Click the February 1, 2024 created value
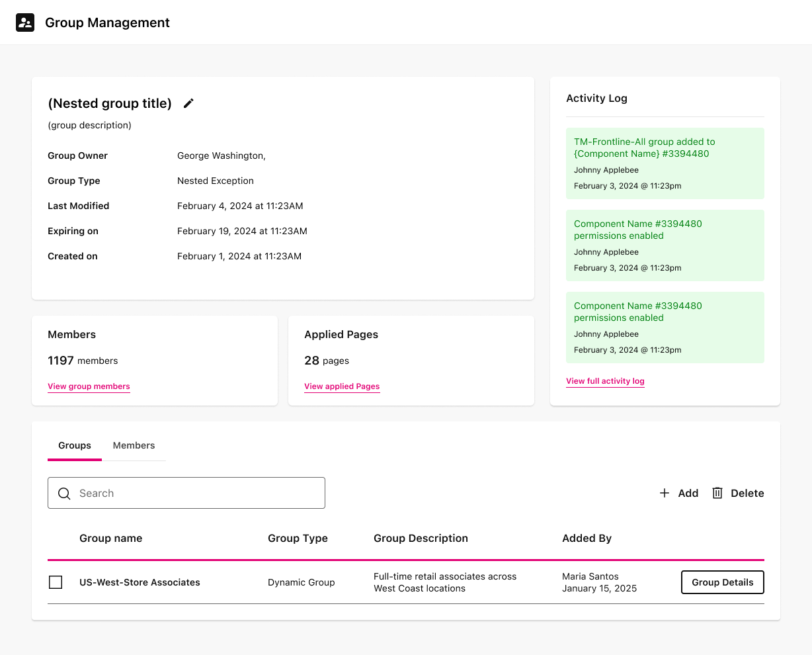 coord(239,257)
